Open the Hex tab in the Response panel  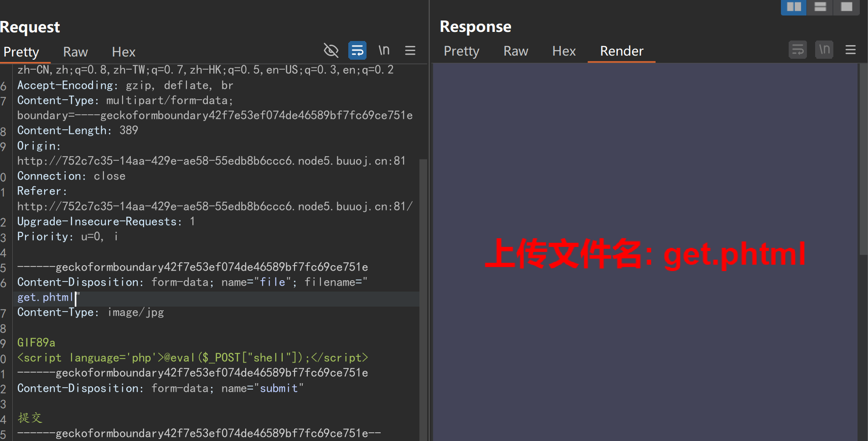coord(563,51)
